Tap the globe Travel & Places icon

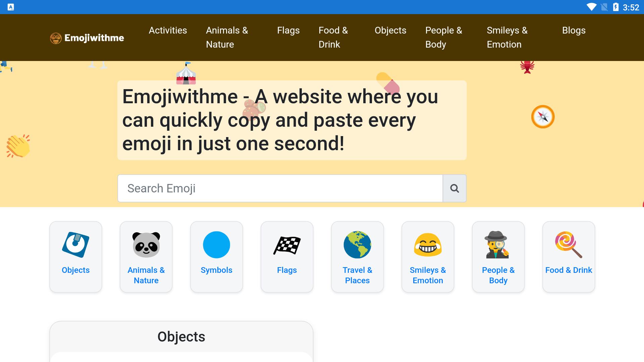coord(358,245)
